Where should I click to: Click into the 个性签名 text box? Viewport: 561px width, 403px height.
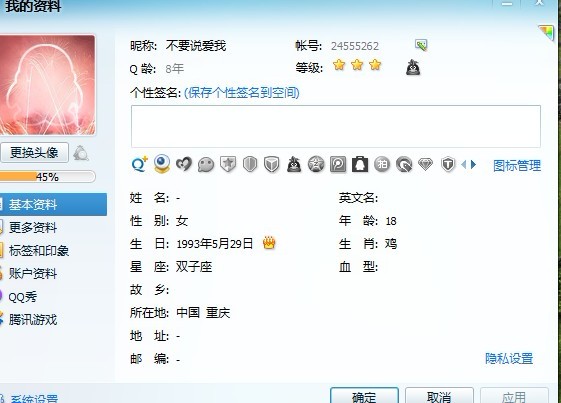point(336,126)
